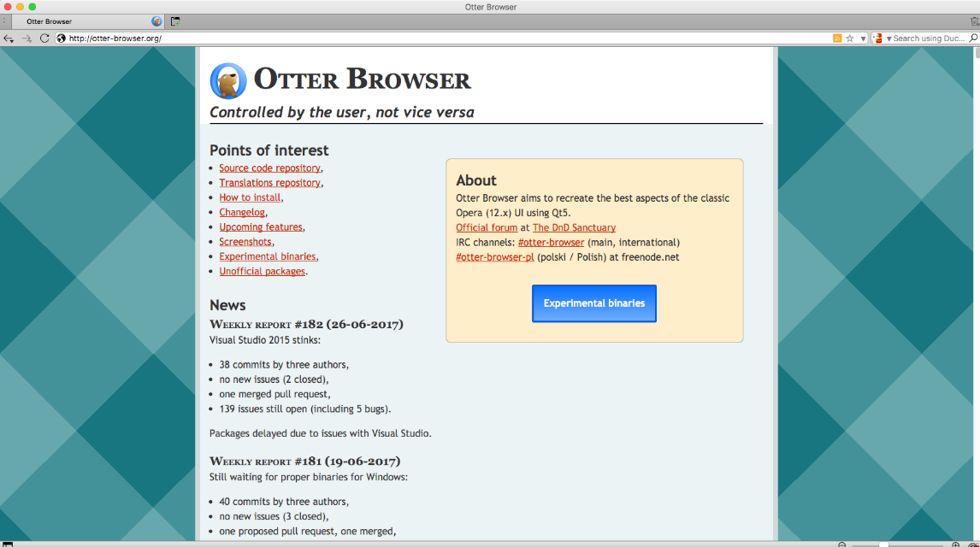Click the zoom out minus icon

[x=841, y=544]
